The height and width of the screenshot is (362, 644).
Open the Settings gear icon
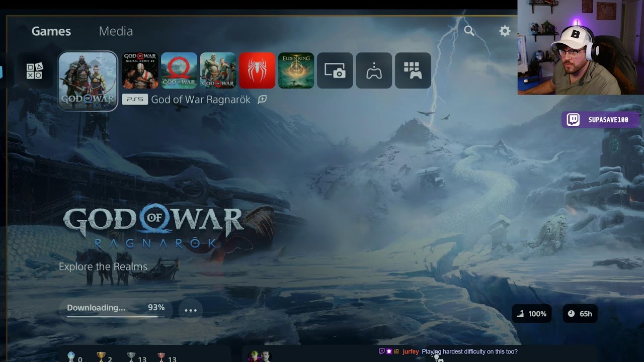(505, 31)
